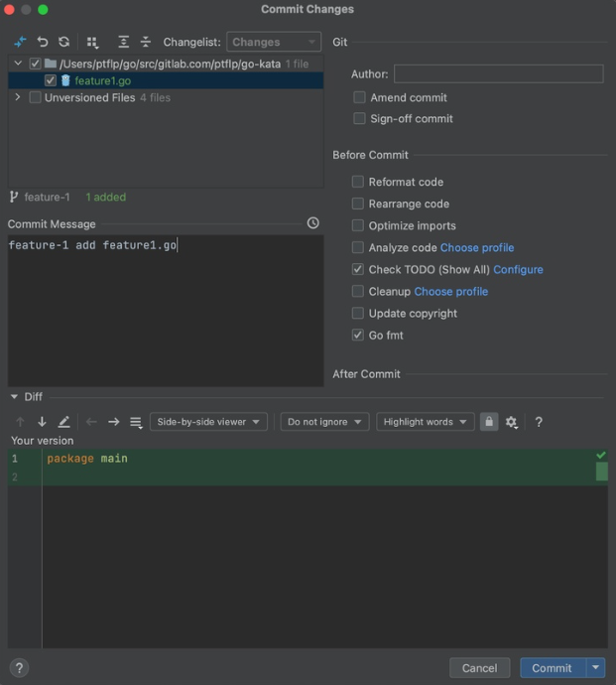Click into the Author text field
Screen dimensions: 616x685
pos(498,74)
